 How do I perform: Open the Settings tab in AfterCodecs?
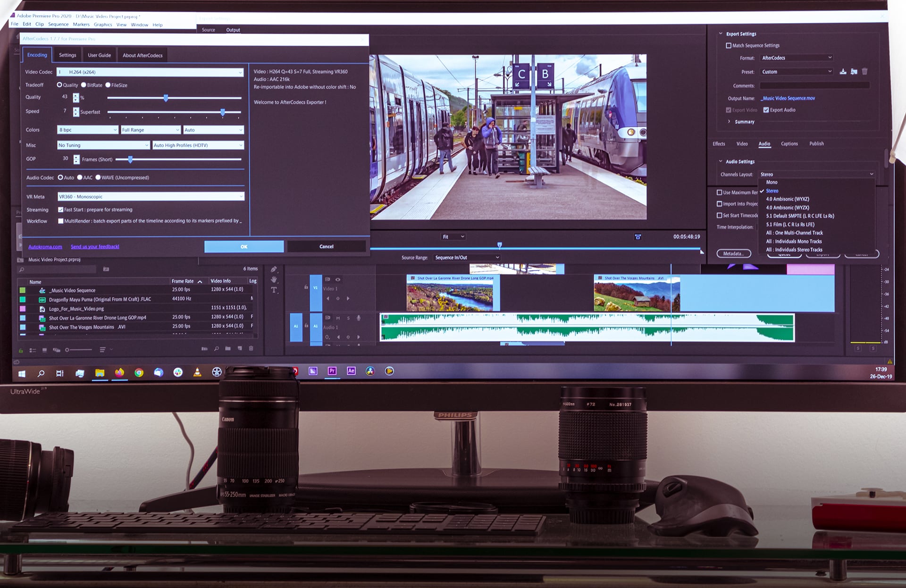click(67, 55)
